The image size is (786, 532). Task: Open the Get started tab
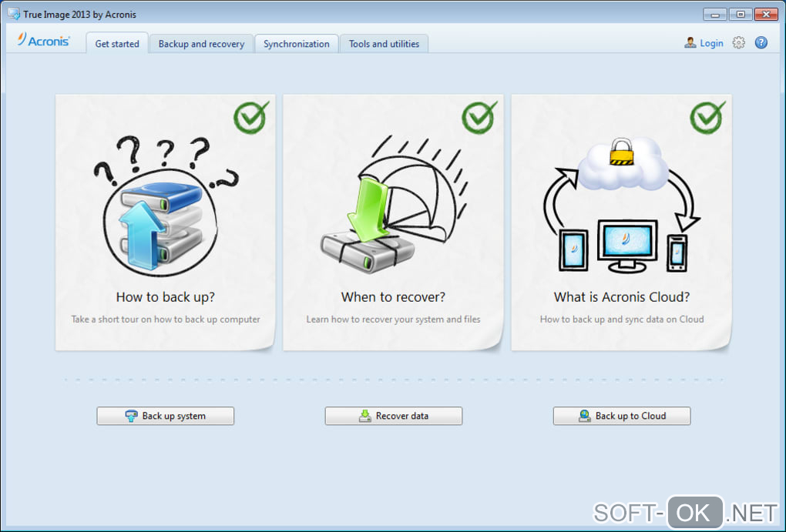[117, 44]
